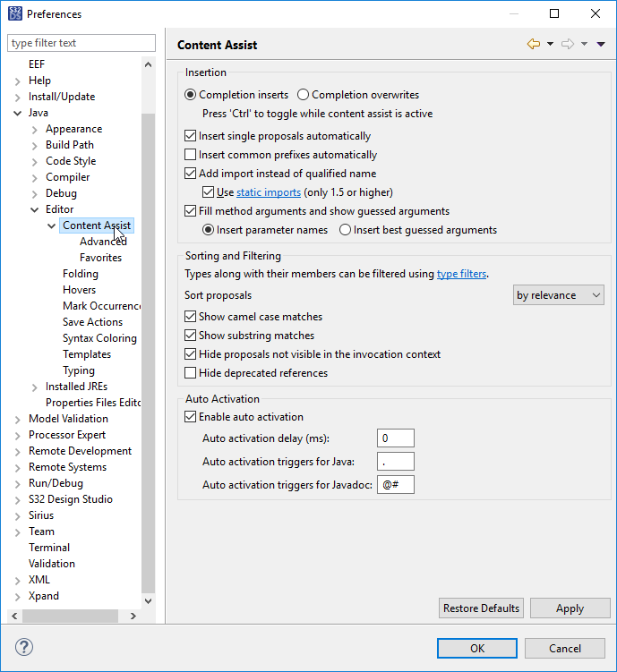The height and width of the screenshot is (672, 617).
Task: Select the Completion overwrites radio button
Action: 304,95
